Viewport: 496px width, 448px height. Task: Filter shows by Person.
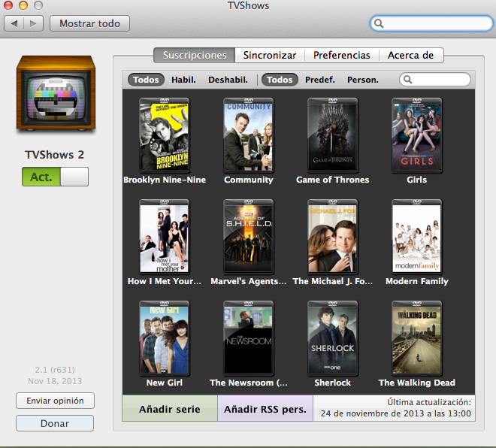click(363, 80)
